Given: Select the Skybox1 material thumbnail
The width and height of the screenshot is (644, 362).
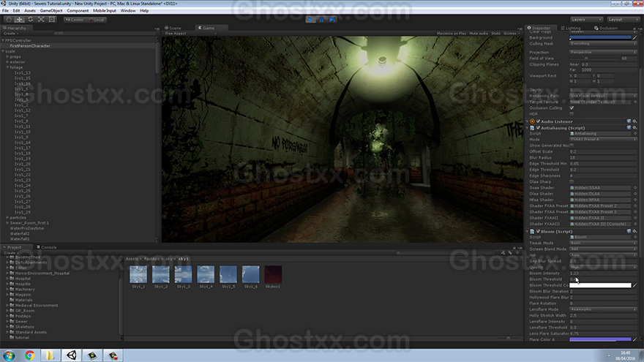Looking at the screenshot, I should [x=273, y=274].
